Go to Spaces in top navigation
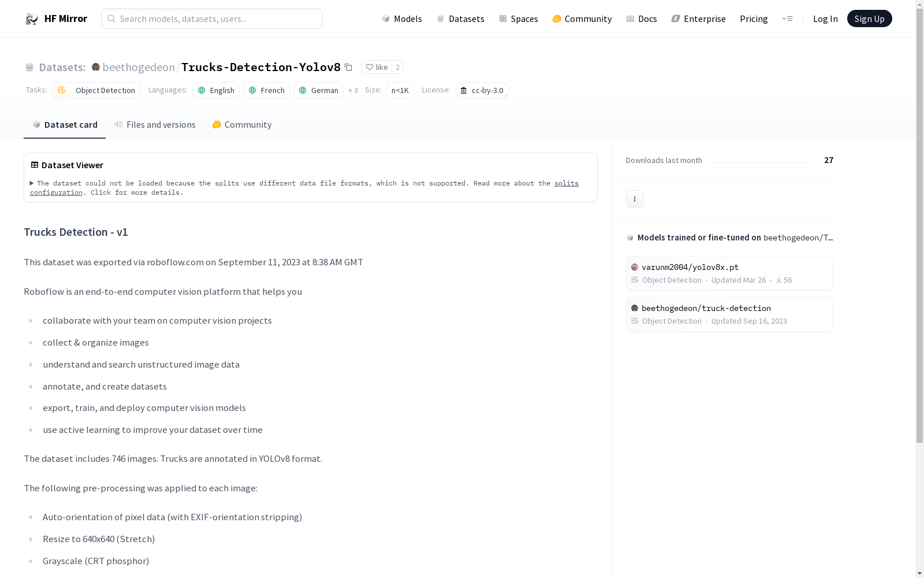924x578 pixels. point(519,18)
